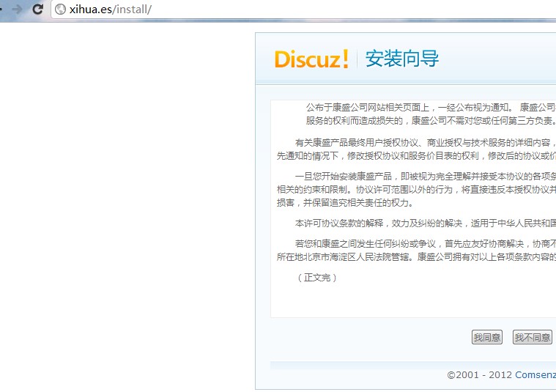The height and width of the screenshot is (392, 556).
Task: Click the xihua.es/install/ address bar
Action: pos(303,10)
